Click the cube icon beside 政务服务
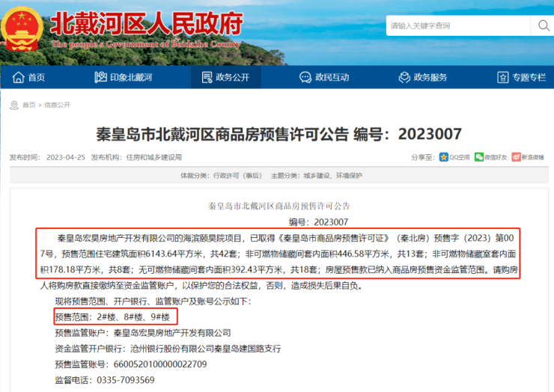The height and width of the screenshot is (392, 554). coord(404,77)
